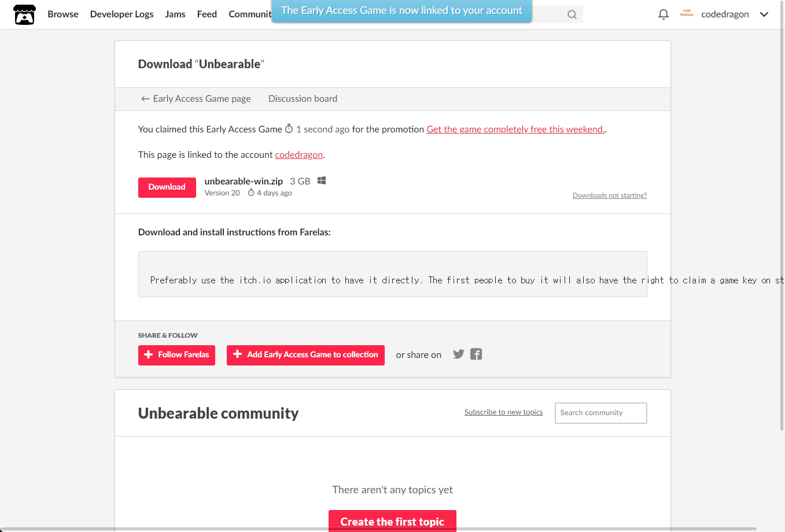
Task: Click the unbearable-win.zip file name
Action: 244,181
